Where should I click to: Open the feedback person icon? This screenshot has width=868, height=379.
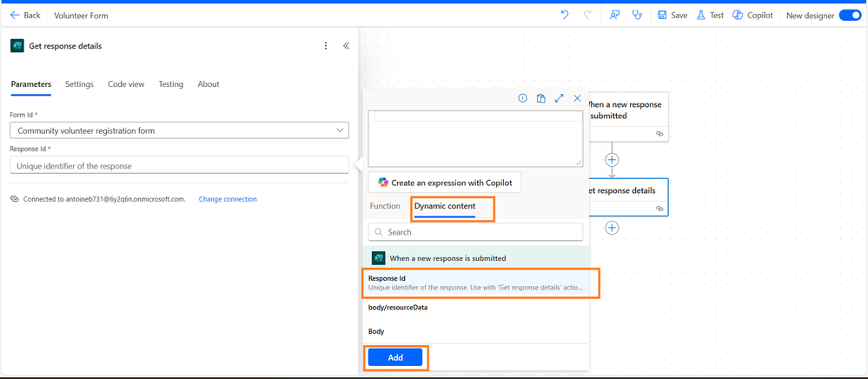point(614,16)
